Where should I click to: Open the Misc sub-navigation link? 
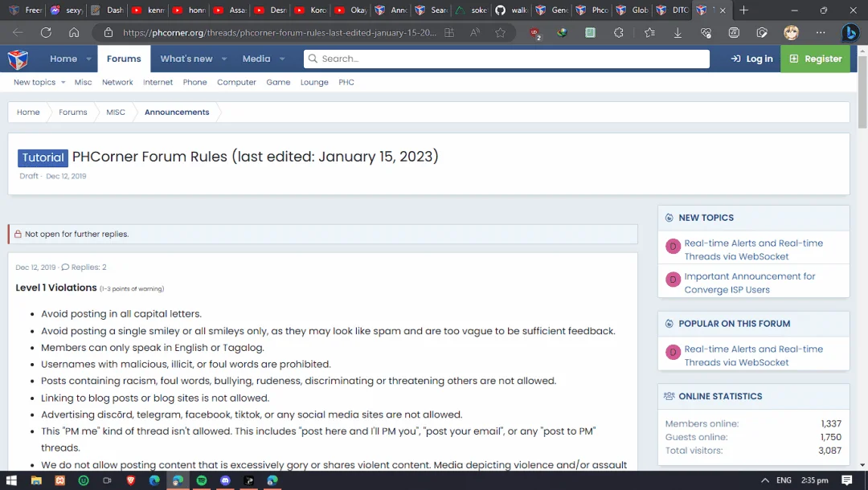83,83
